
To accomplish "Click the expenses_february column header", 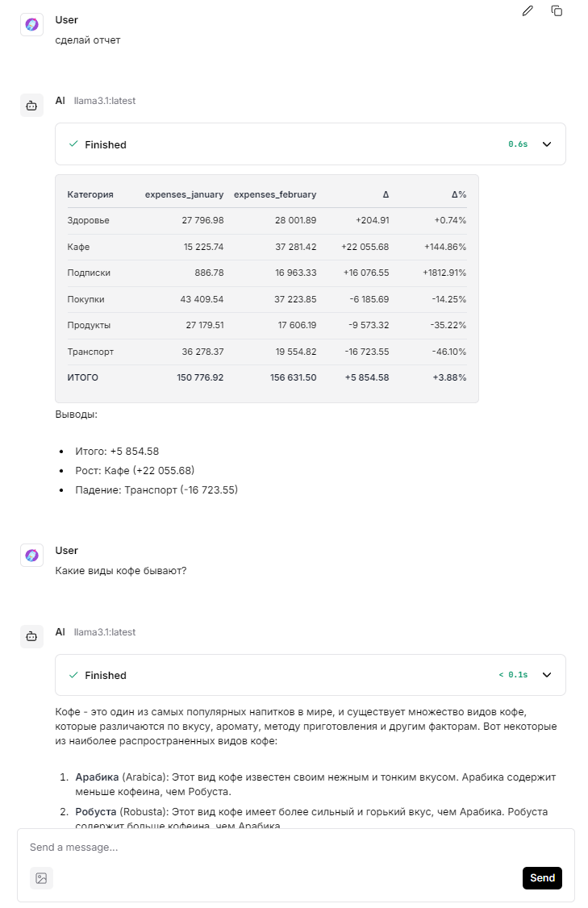I will coord(275,194).
